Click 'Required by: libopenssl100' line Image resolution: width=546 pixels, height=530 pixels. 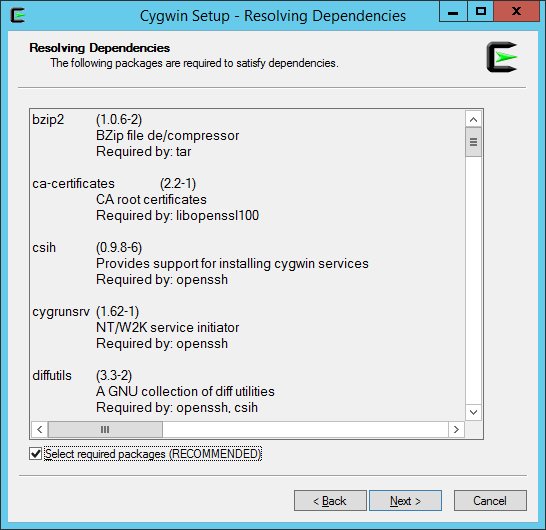(x=178, y=216)
